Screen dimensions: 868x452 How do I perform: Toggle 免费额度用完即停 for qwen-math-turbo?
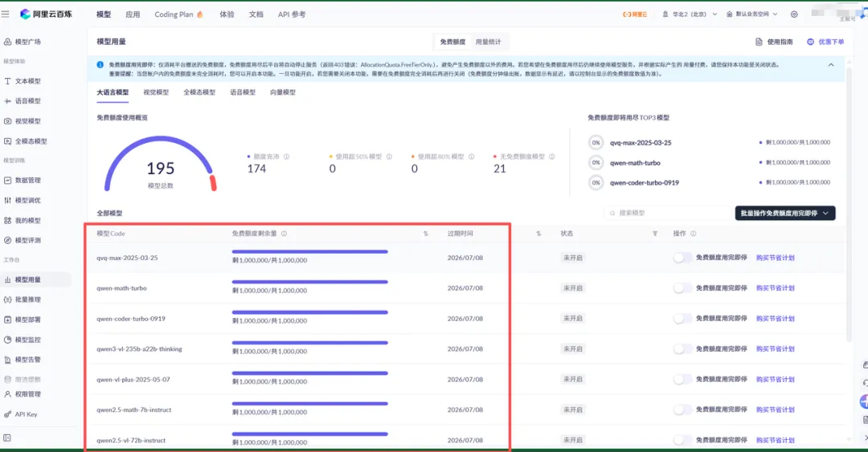pos(682,287)
